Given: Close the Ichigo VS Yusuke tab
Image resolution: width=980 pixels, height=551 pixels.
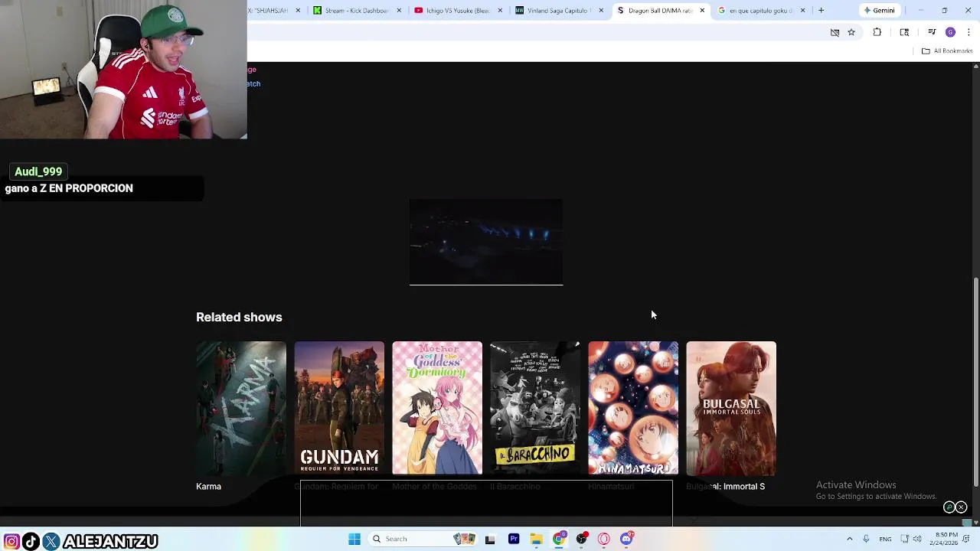Looking at the screenshot, I should point(500,11).
